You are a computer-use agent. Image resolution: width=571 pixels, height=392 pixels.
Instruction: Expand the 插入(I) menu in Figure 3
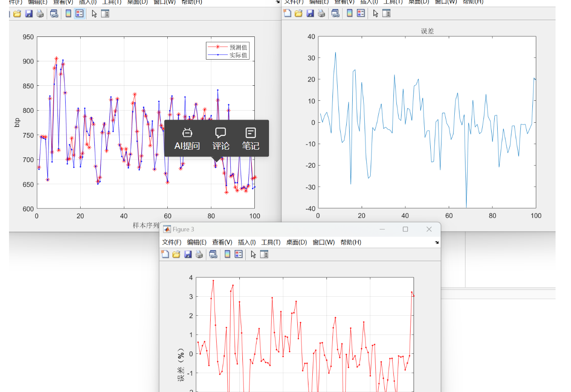coord(247,242)
